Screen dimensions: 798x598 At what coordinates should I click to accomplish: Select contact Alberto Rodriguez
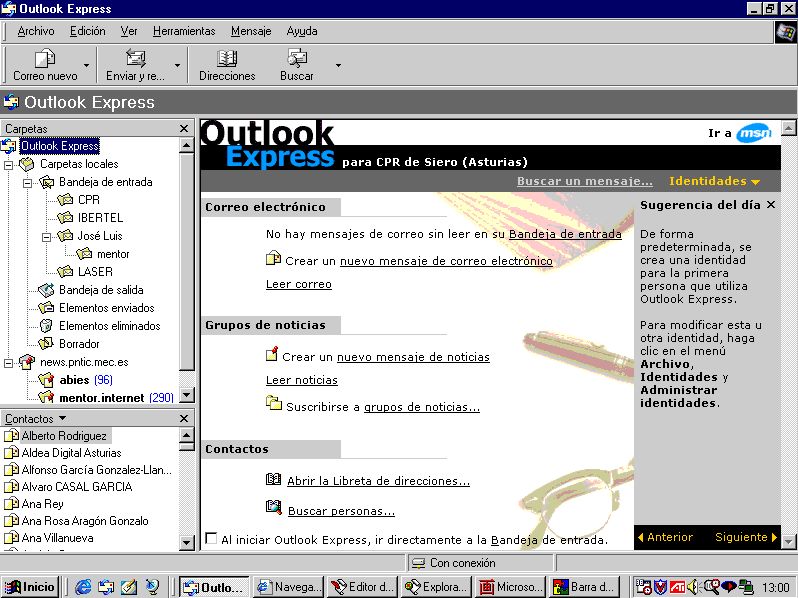[x=64, y=436]
